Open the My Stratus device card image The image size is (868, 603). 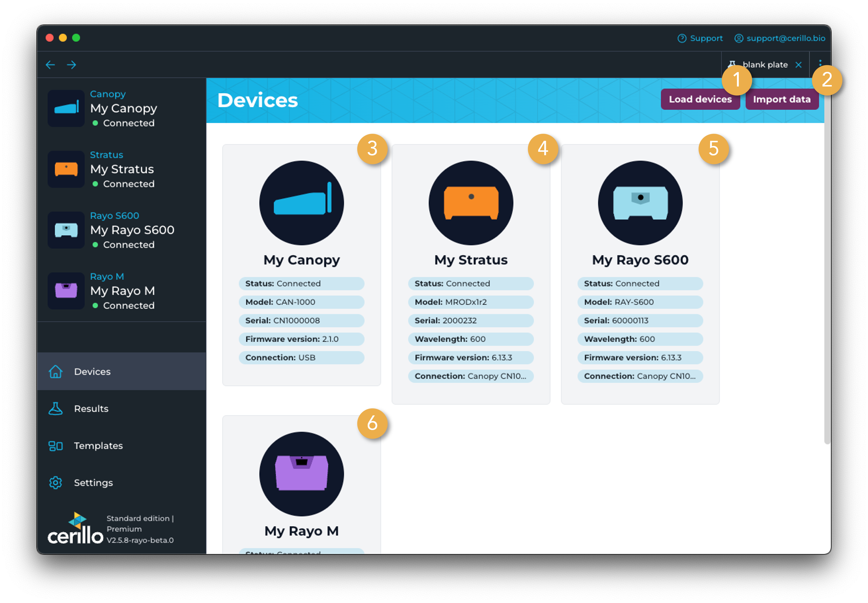coord(471,203)
